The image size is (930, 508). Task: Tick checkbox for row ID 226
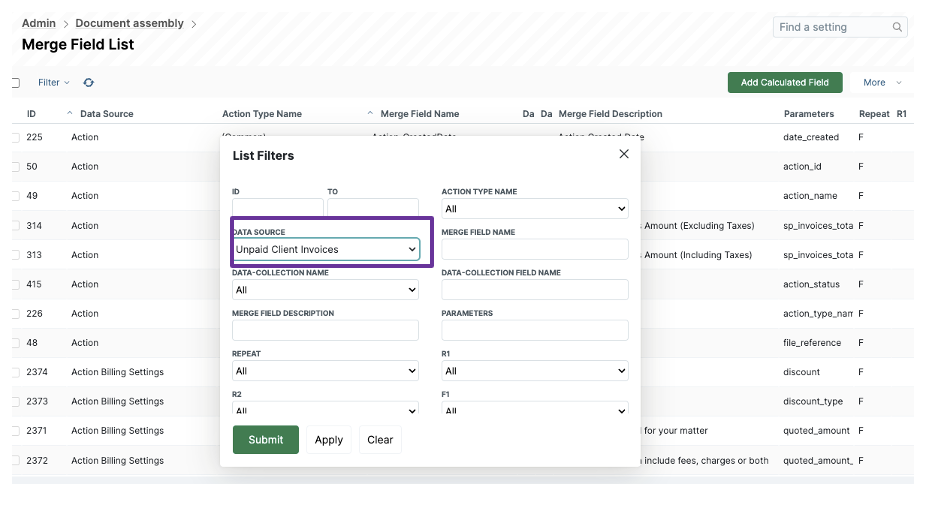pos(15,313)
